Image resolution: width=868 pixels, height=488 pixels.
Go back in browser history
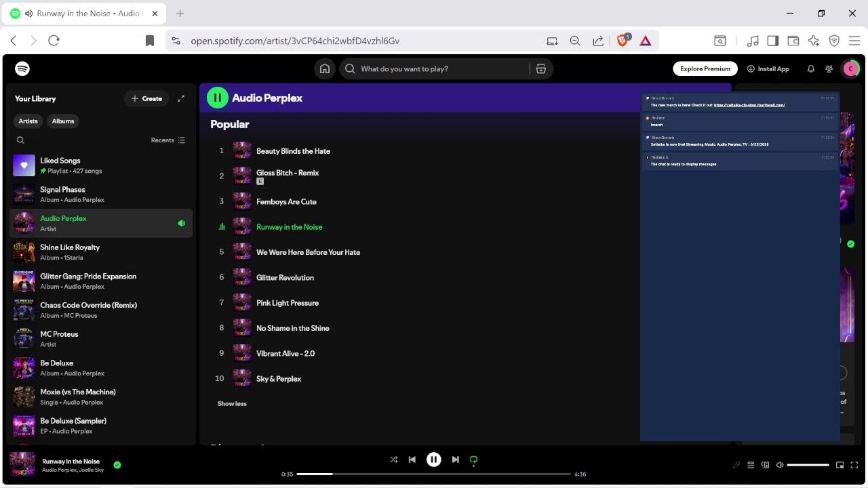point(14,41)
